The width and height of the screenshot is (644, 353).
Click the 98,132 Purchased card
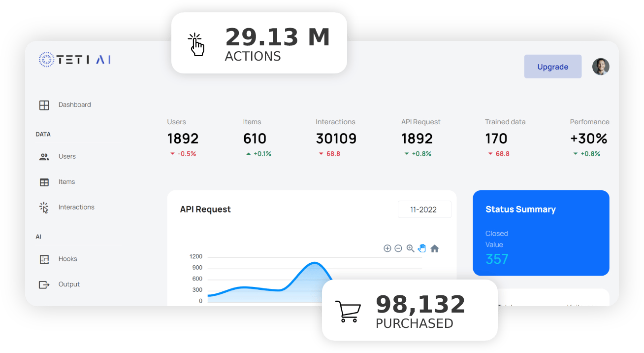click(410, 310)
